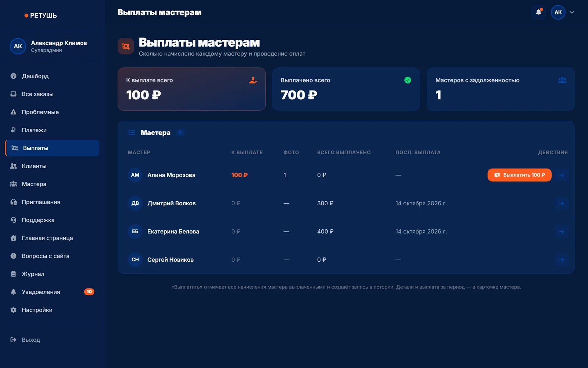This screenshot has height=368, width=588.
Task: Click the Журнал clipboard icon
Action: (14, 274)
